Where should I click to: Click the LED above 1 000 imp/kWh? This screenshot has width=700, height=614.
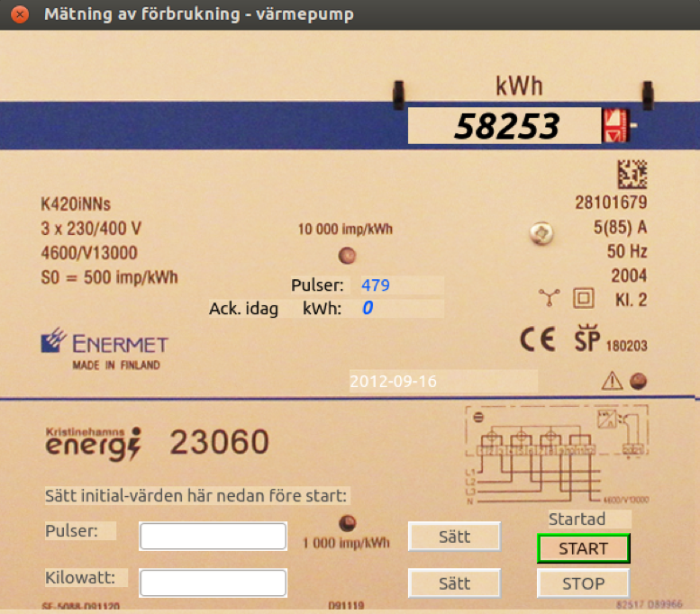pyautogui.click(x=347, y=523)
